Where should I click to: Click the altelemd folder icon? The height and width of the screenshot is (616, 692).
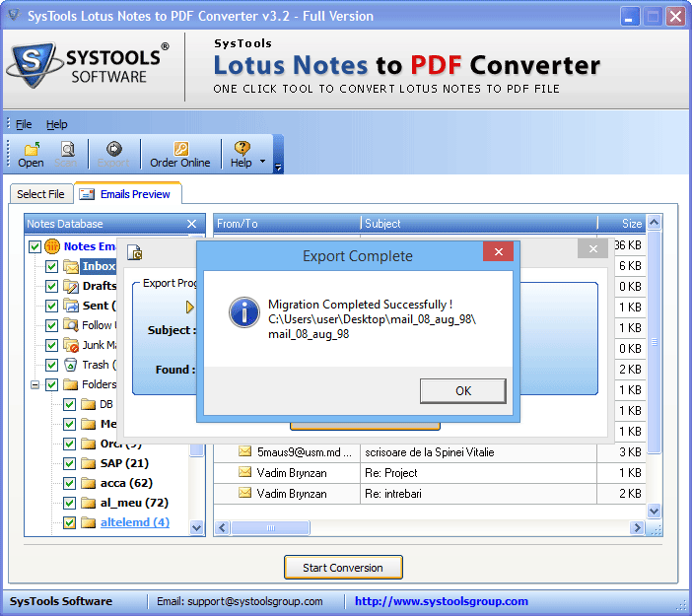click(89, 522)
